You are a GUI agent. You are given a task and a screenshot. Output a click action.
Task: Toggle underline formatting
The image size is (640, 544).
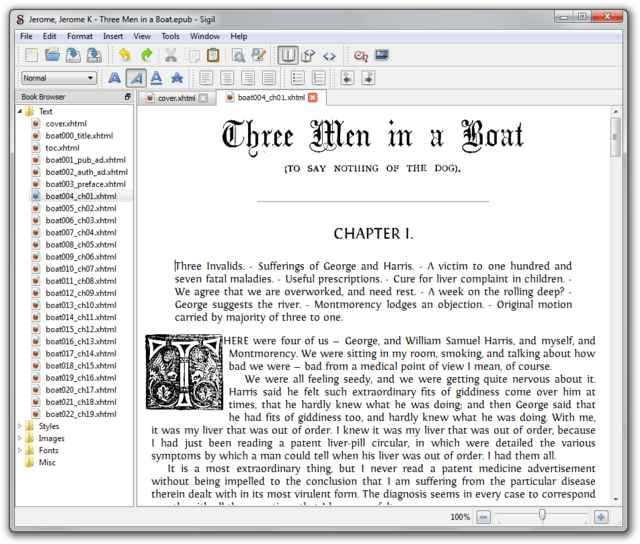pos(157,77)
